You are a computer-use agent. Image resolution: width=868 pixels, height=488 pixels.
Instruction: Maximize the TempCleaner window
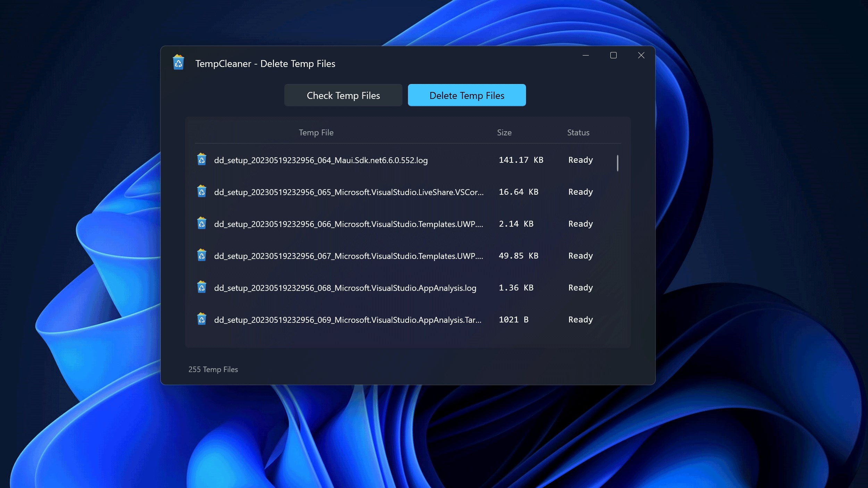(x=614, y=56)
